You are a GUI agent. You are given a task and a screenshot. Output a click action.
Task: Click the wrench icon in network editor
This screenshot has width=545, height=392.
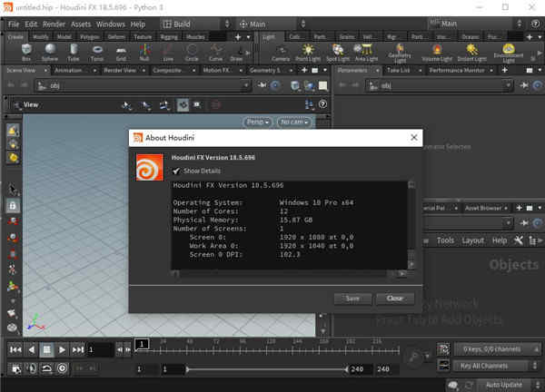click(x=519, y=240)
